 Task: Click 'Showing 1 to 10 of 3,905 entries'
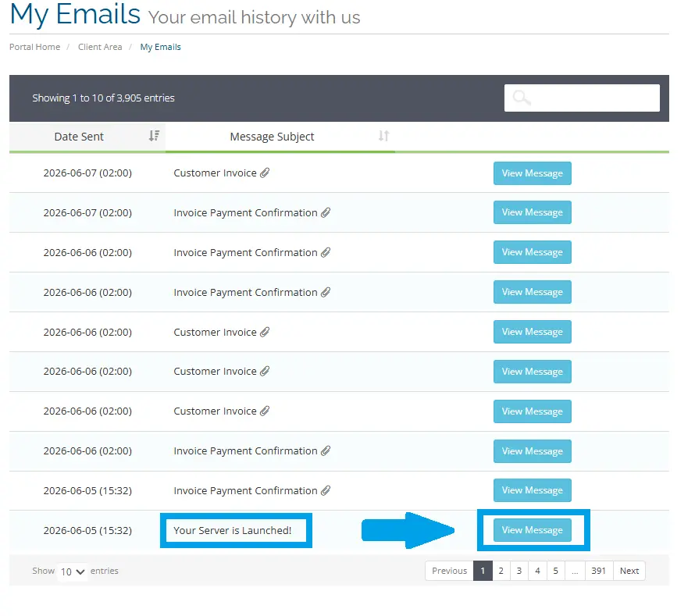(103, 98)
